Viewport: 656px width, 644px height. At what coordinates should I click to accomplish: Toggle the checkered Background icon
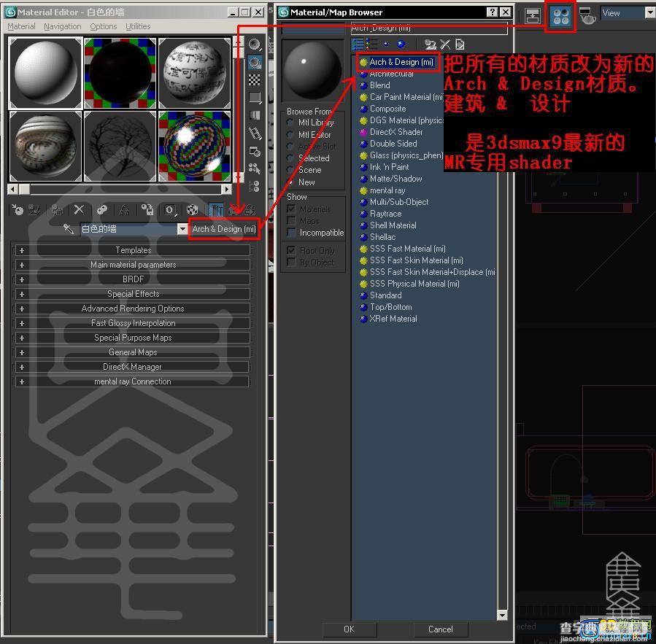click(x=255, y=80)
